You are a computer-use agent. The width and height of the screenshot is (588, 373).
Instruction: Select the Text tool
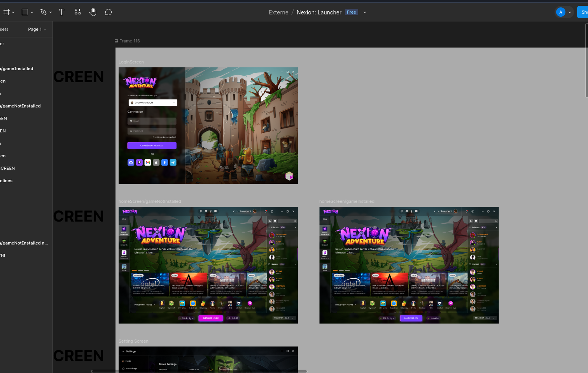coord(61,12)
